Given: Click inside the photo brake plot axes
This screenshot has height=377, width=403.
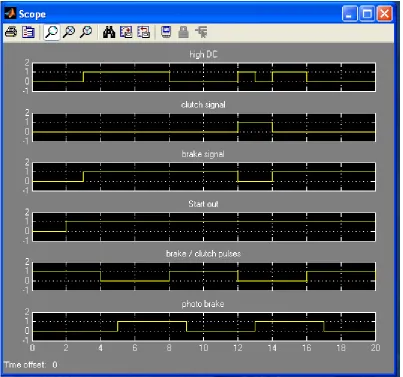Looking at the screenshot, I should click(x=204, y=326).
